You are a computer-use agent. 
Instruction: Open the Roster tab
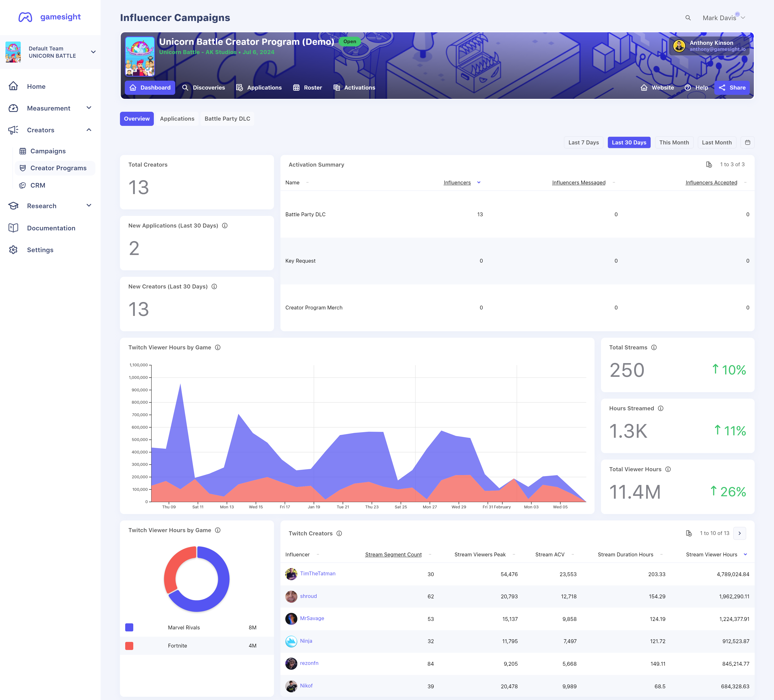point(307,88)
